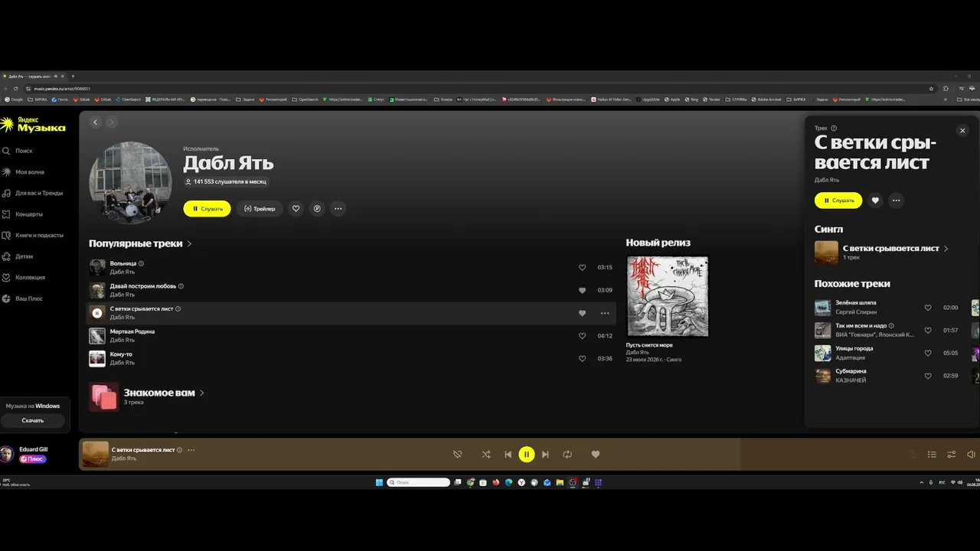The height and width of the screenshot is (551, 980).
Task: Toggle like on Давай построим любовь
Action: pyautogui.click(x=582, y=290)
